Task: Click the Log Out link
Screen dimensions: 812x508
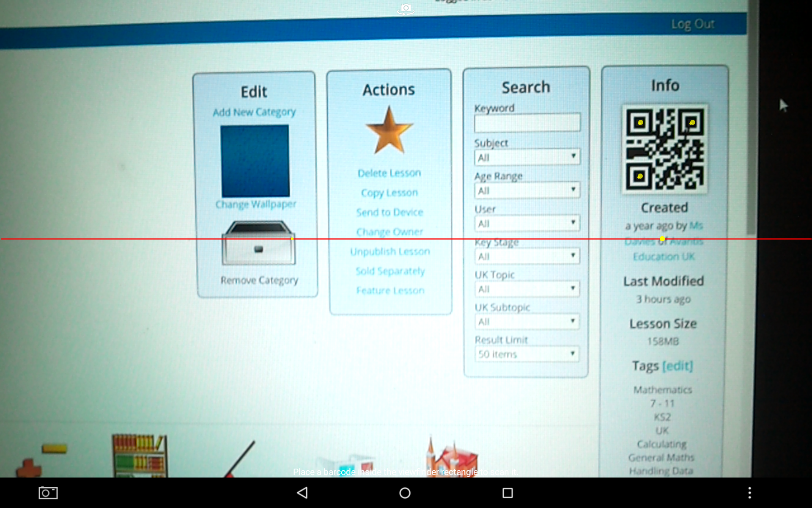Action: pos(692,24)
